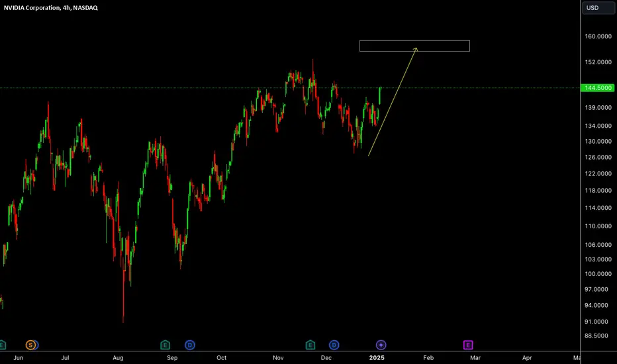
Task: Click the Mar label on time axis
Action: point(475,357)
